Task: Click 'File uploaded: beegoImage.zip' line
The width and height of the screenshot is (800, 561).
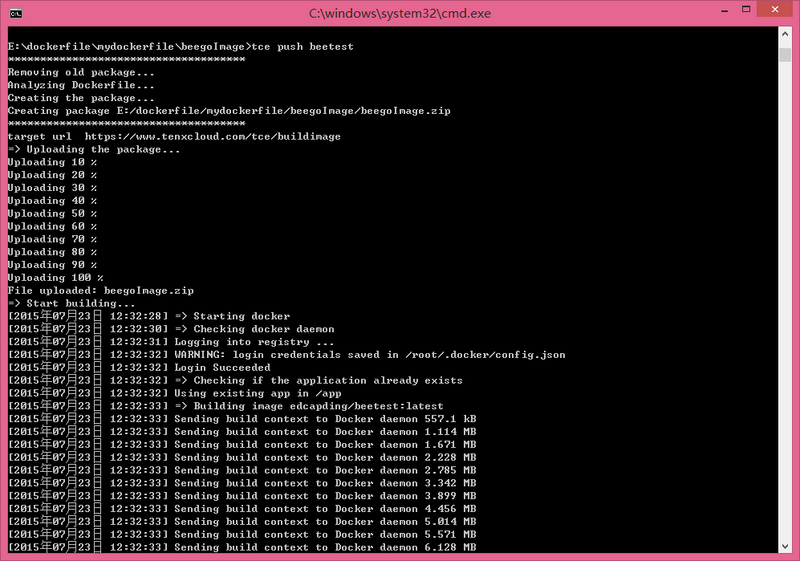Action: click(101, 290)
